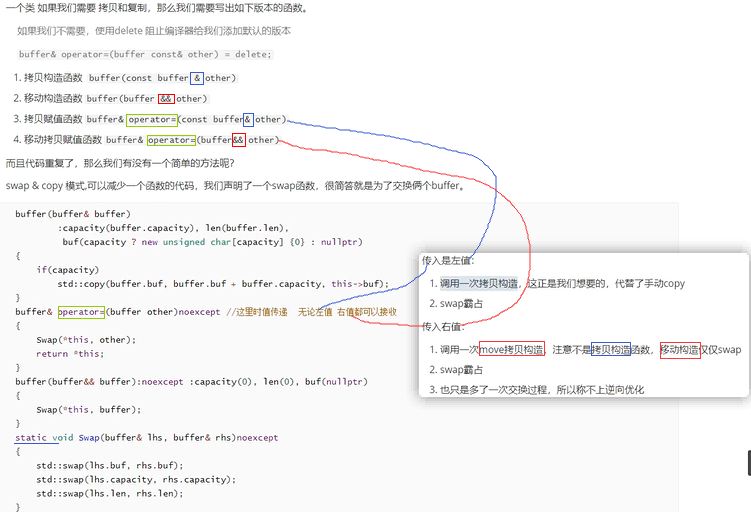
Task: Click the code line "Swap(*this, other);"
Action: click(86, 340)
